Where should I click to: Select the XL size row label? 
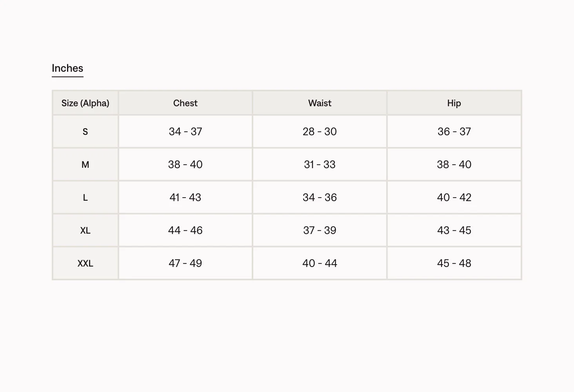coord(85,230)
